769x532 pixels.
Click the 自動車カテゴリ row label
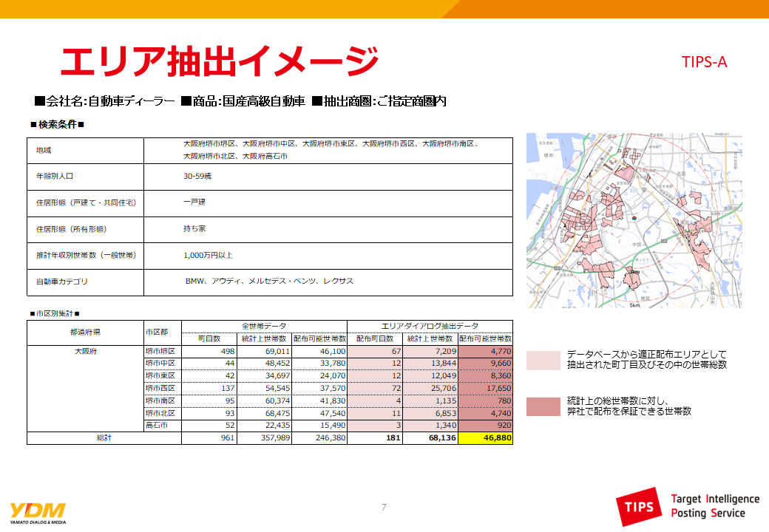pos(62,282)
